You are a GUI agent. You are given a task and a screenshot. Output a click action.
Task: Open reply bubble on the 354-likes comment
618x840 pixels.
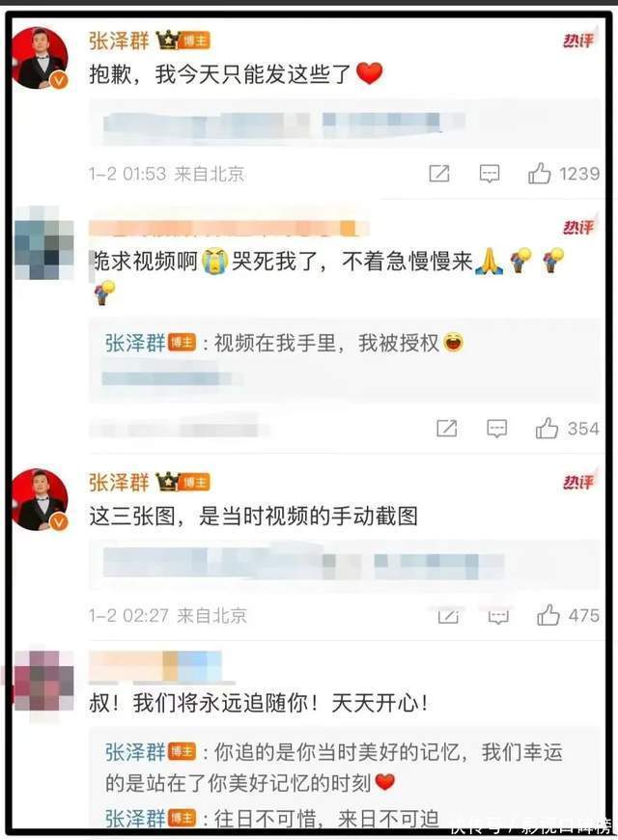496,429
